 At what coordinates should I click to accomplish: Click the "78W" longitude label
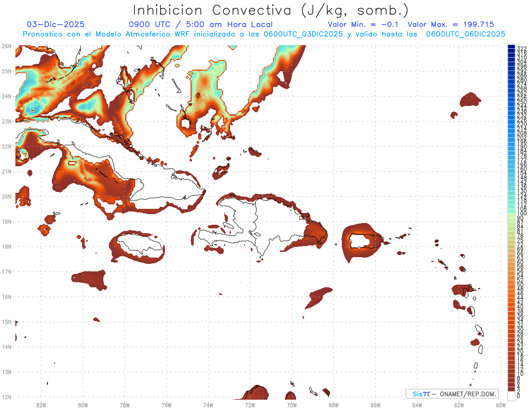tap(125, 405)
